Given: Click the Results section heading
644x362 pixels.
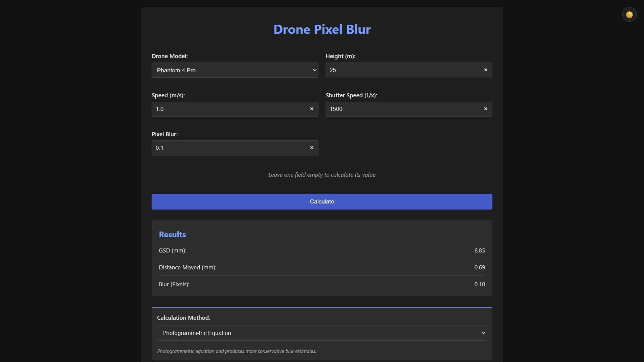Looking at the screenshot, I should coord(172,234).
